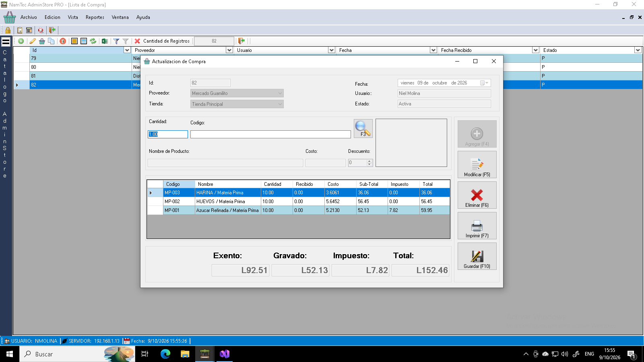The image size is (644, 362).
Task: Click the padlock icon in the top toolbar
Action: point(8,30)
